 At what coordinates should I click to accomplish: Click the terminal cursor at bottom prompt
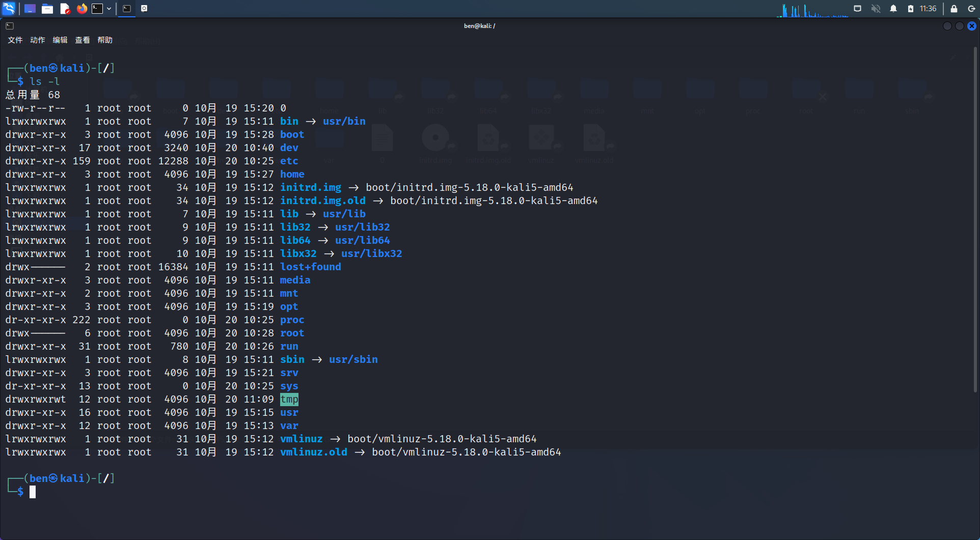click(x=33, y=492)
